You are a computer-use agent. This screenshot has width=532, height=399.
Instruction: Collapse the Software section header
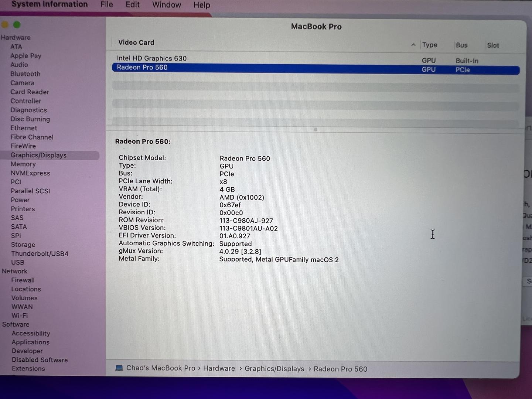(16, 324)
